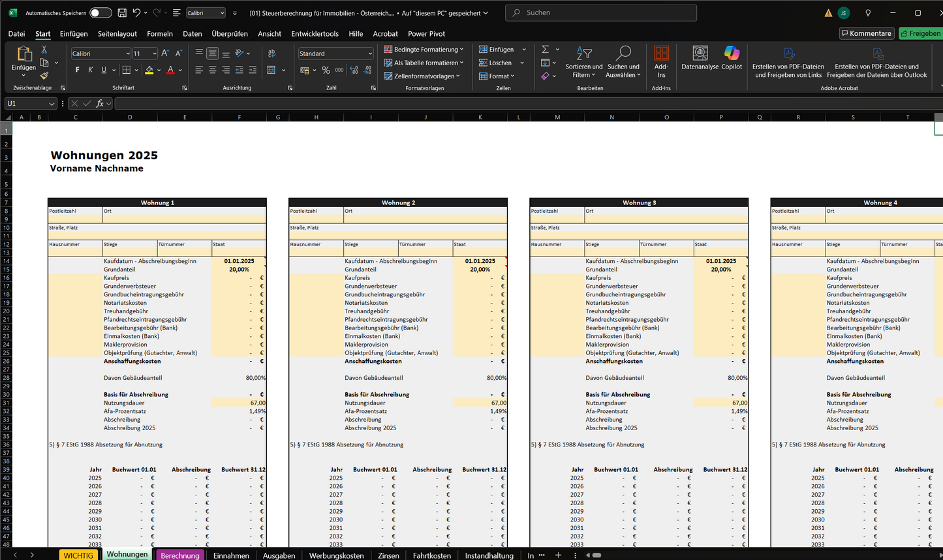The width and height of the screenshot is (943, 560).
Task: Toggle middle vertical alignment
Action: coord(212,54)
